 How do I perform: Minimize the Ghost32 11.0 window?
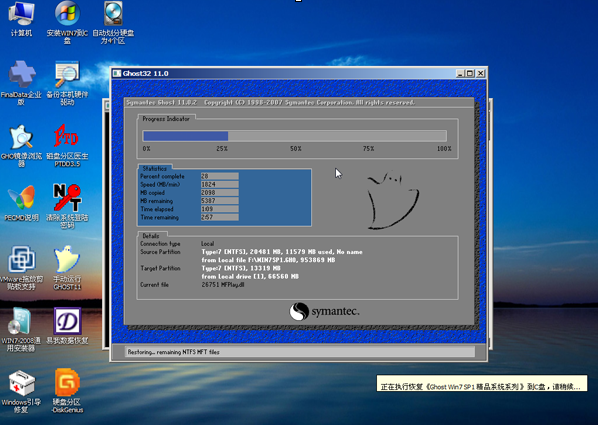point(460,73)
